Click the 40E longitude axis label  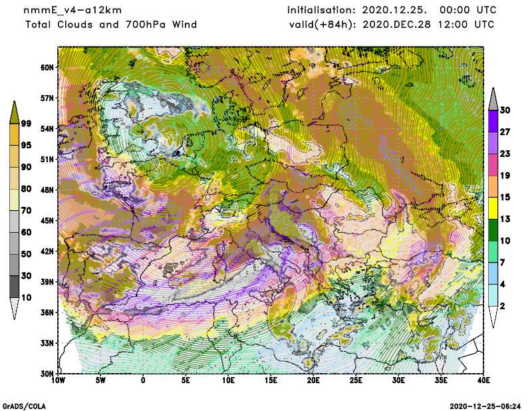pyautogui.click(x=483, y=380)
